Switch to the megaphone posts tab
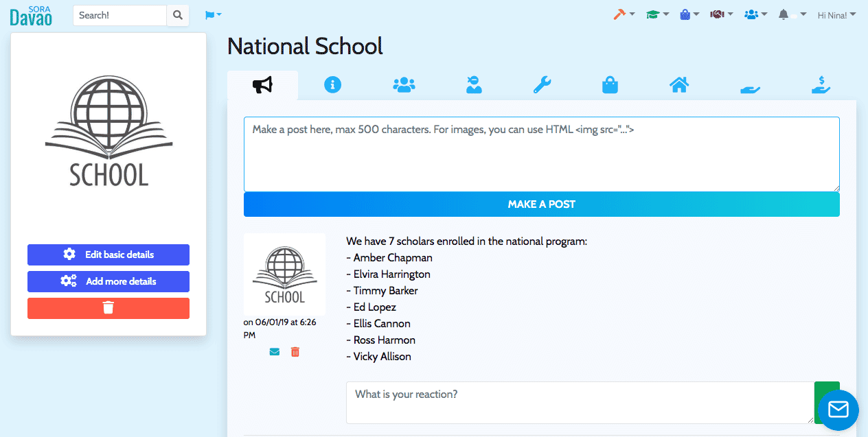 click(x=262, y=85)
